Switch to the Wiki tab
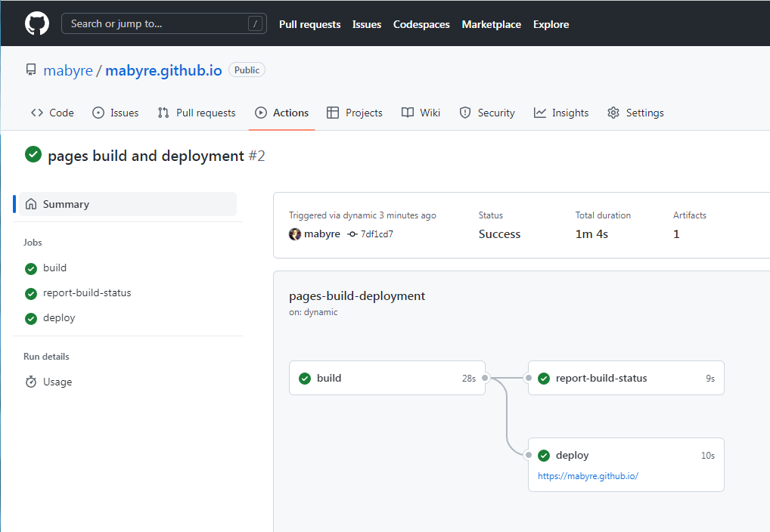This screenshot has height=532, width=770. pos(421,113)
